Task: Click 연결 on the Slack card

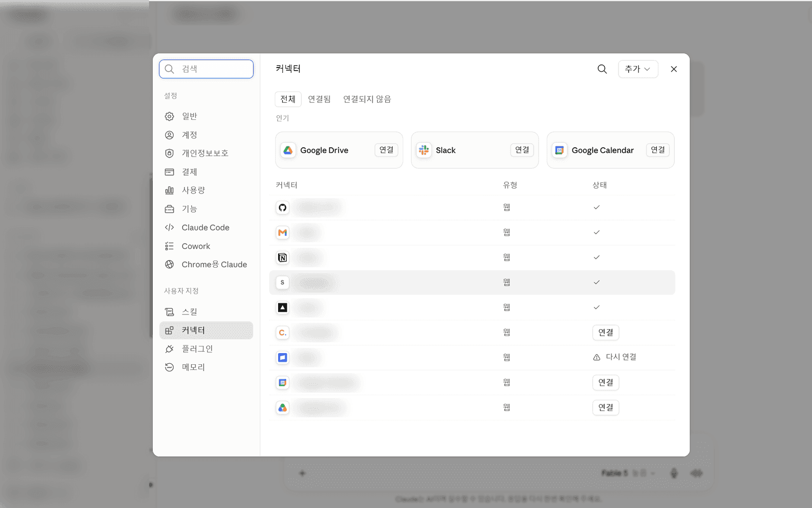Action: (522, 150)
